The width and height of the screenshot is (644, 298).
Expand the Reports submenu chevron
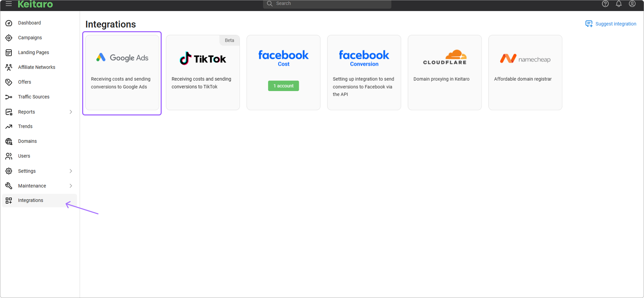(71, 112)
